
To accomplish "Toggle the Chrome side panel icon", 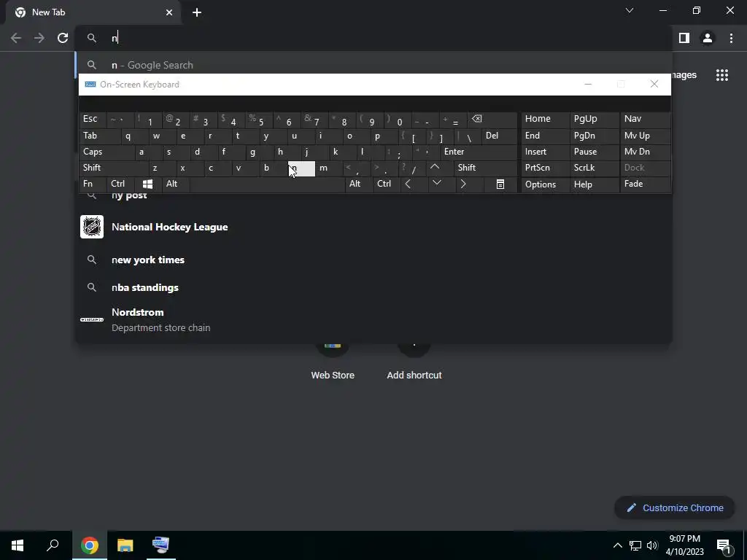I will pos(684,38).
